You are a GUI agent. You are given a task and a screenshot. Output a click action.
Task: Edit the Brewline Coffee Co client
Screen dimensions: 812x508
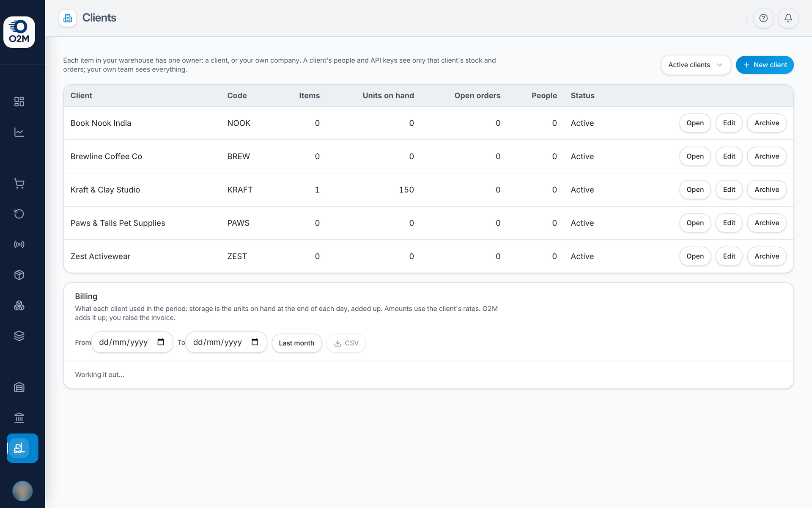point(729,156)
